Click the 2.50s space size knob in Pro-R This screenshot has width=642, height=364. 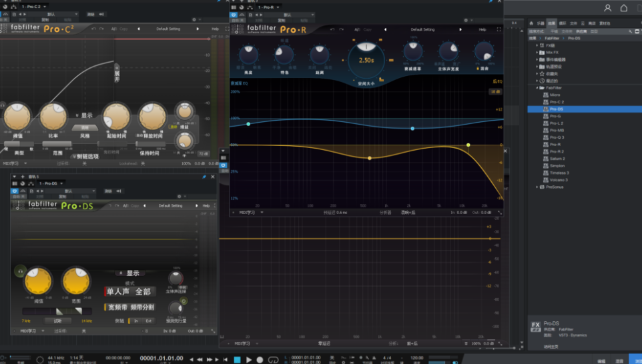(x=366, y=57)
